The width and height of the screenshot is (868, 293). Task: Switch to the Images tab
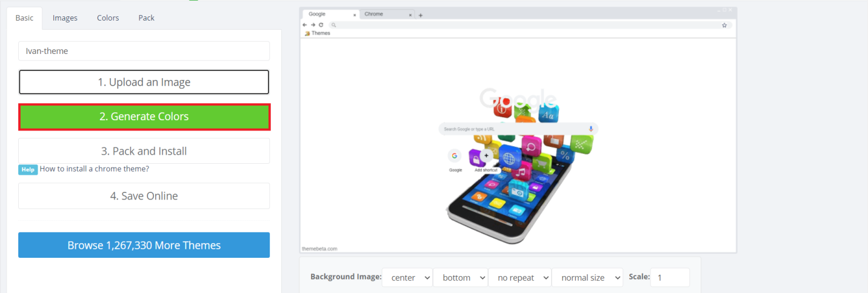tap(65, 18)
